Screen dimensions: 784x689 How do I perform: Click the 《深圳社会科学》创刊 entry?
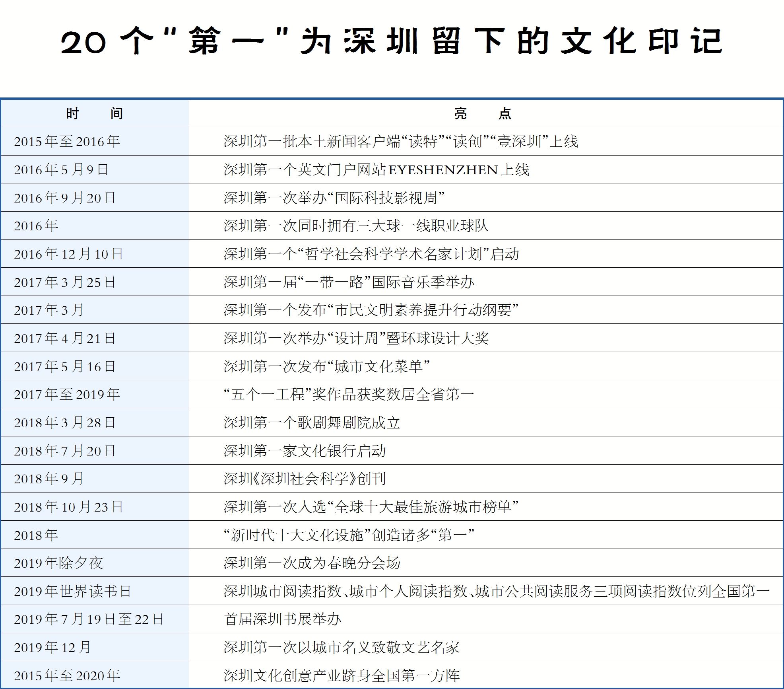click(x=305, y=479)
